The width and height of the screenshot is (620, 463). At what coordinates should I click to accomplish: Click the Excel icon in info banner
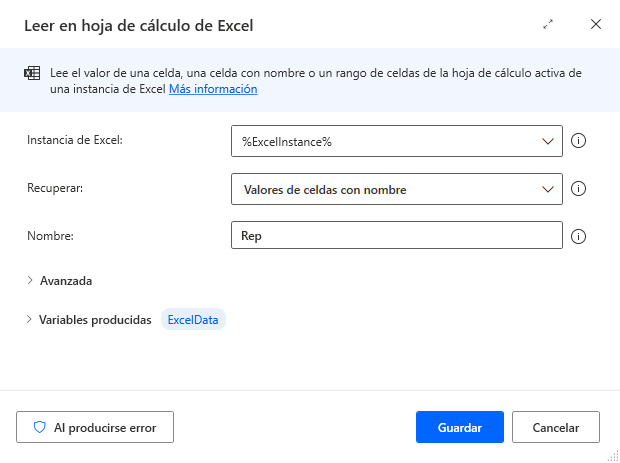(x=32, y=73)
